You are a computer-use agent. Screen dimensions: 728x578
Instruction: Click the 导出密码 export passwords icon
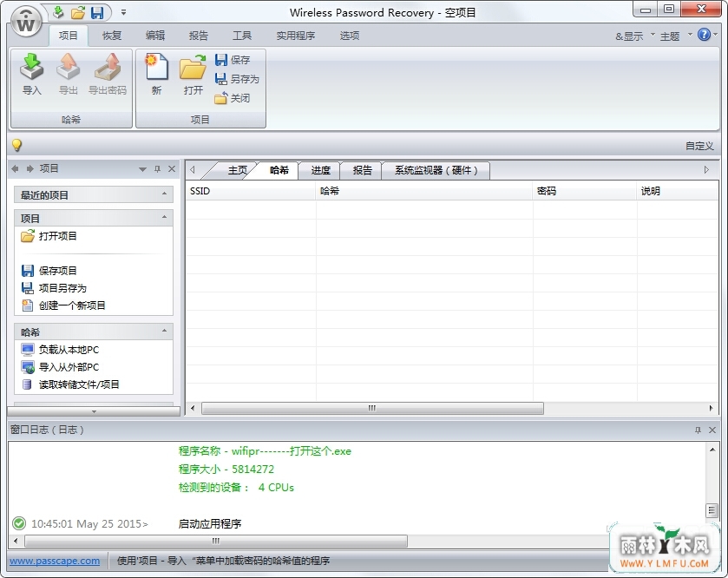coord(108,74)
